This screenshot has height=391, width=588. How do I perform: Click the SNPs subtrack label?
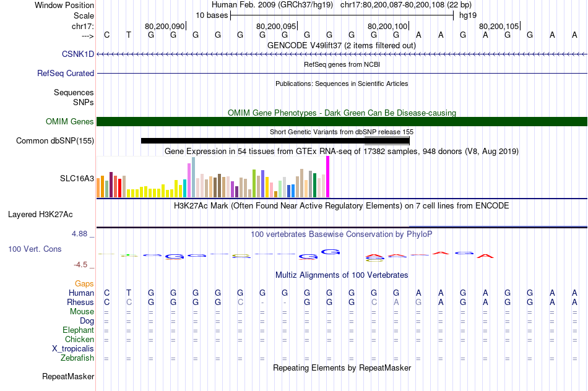coord(84,102)
